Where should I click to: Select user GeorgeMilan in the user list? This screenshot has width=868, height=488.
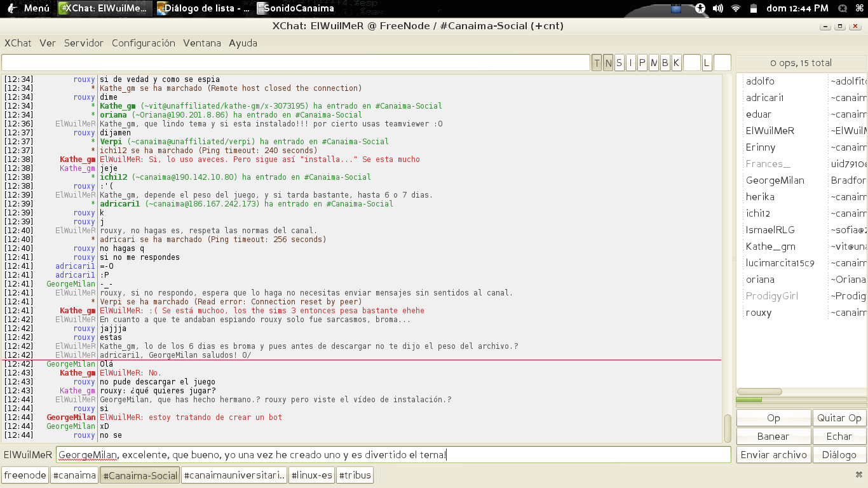(775, 180)
